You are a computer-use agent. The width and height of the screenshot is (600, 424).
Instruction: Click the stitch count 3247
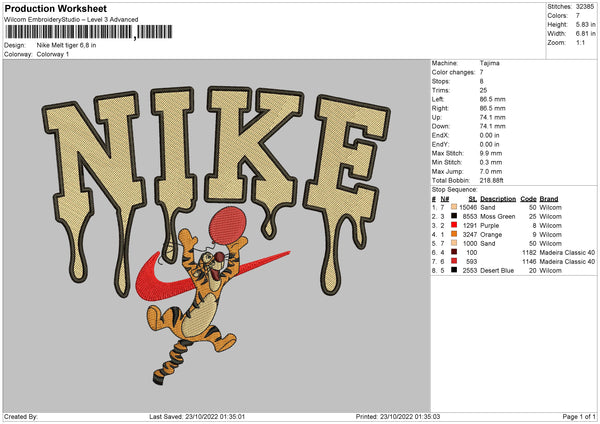pyautogui.click(x=470, y=234)
